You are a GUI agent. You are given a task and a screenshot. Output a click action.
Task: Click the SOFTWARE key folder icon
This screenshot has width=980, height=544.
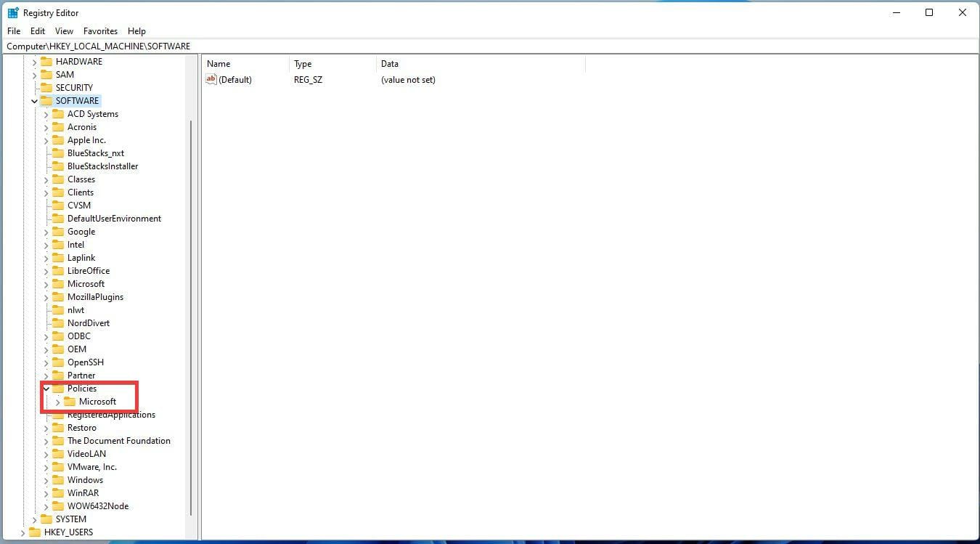[x=46, y=101]
